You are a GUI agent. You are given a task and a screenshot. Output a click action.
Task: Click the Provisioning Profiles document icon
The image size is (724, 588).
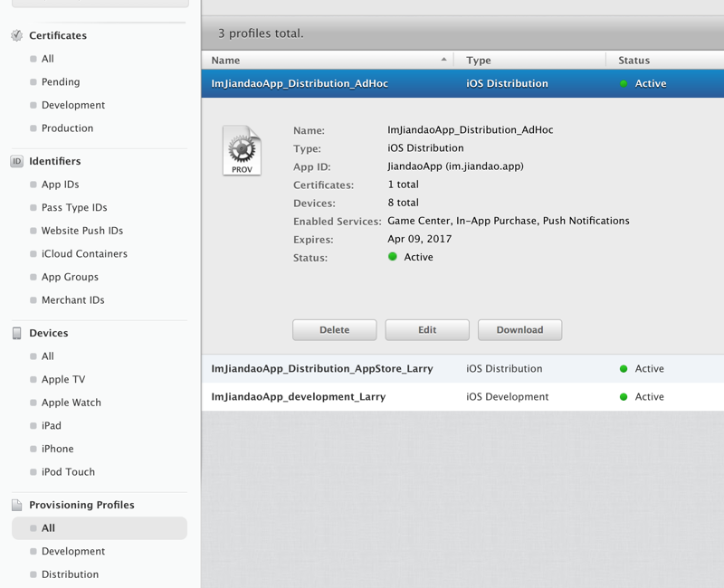[x=16, y=505]
